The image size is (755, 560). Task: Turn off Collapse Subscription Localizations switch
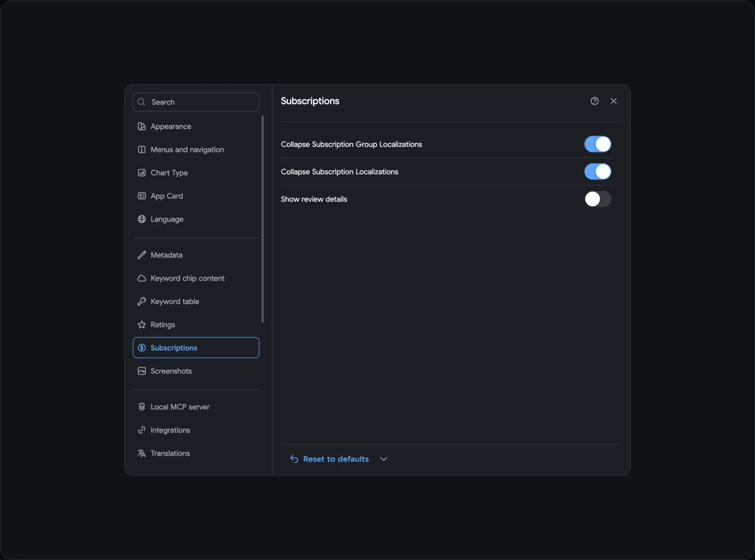pyautogui.click(x=598, y=171)
